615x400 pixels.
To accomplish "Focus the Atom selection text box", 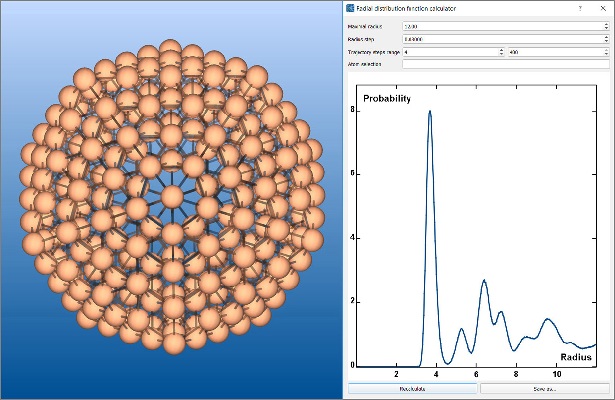I will coord(504,64).
